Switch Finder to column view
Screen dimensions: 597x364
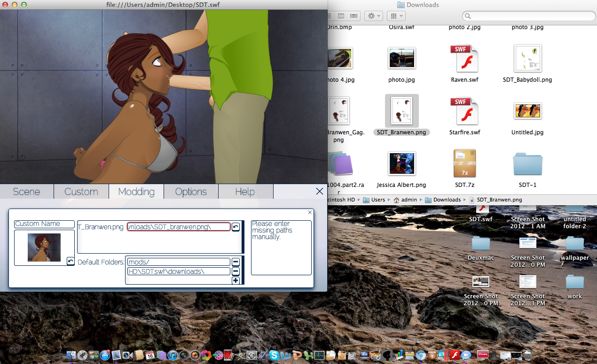[x=341, y=16]
